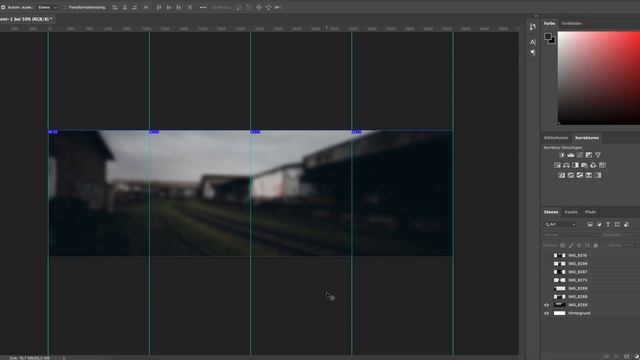Add a Vibrance adjustment (triangle icon)
Viewport: 640px width, 360px height.
(x=598, y=155)
